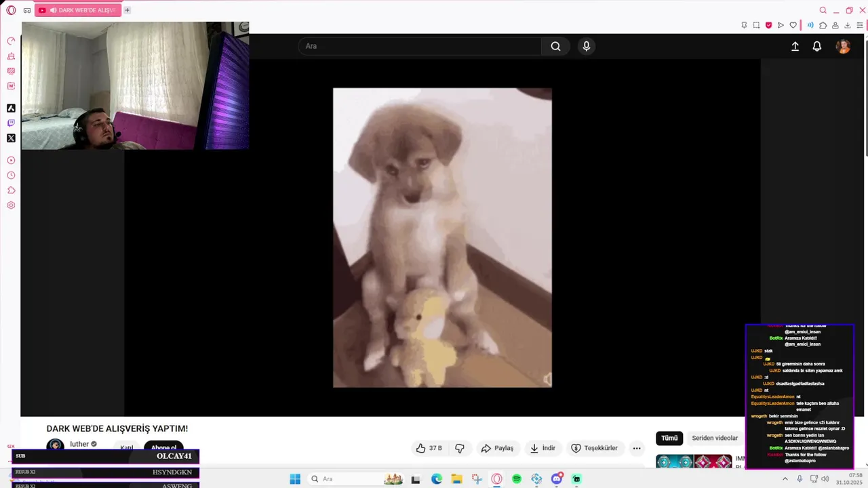
Task: Click the pin icon in the address toolbar
Action: pyautogui.click(x=744, y=26)
